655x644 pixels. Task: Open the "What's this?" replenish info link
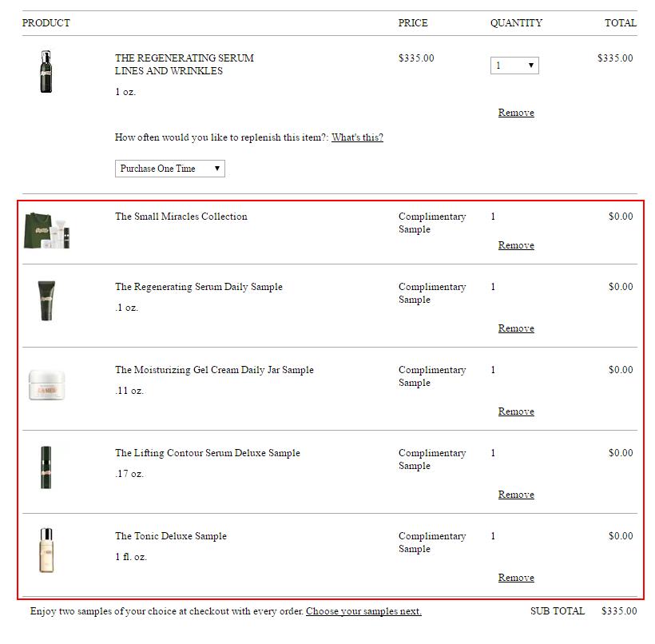coord(357,137)
